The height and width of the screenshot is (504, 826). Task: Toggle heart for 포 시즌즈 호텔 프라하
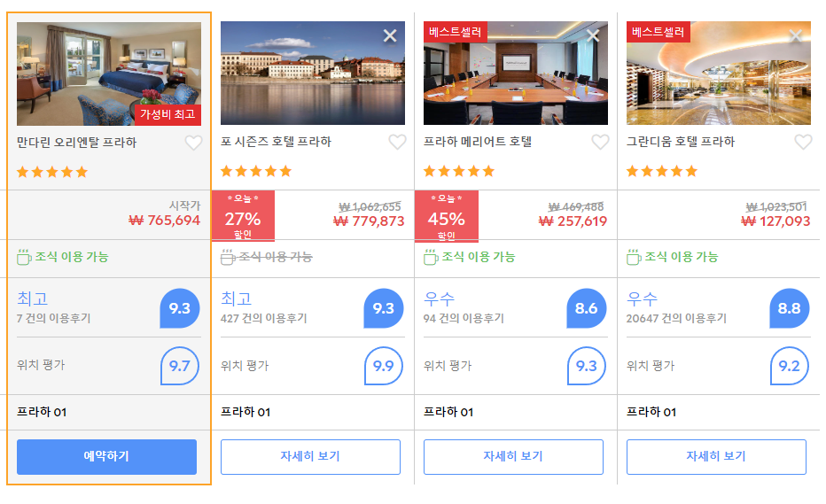(397, 143)
